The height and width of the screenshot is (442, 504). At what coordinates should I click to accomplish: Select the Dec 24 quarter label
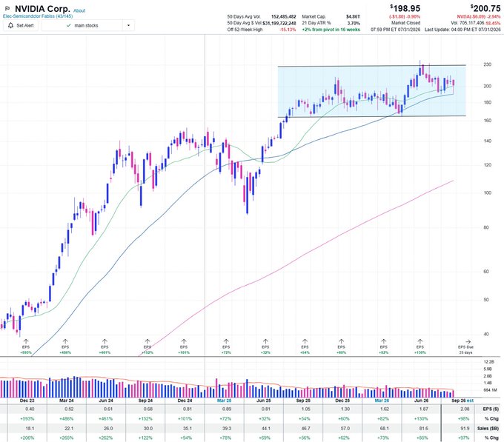pyautogui.click(x=185, y=401)
